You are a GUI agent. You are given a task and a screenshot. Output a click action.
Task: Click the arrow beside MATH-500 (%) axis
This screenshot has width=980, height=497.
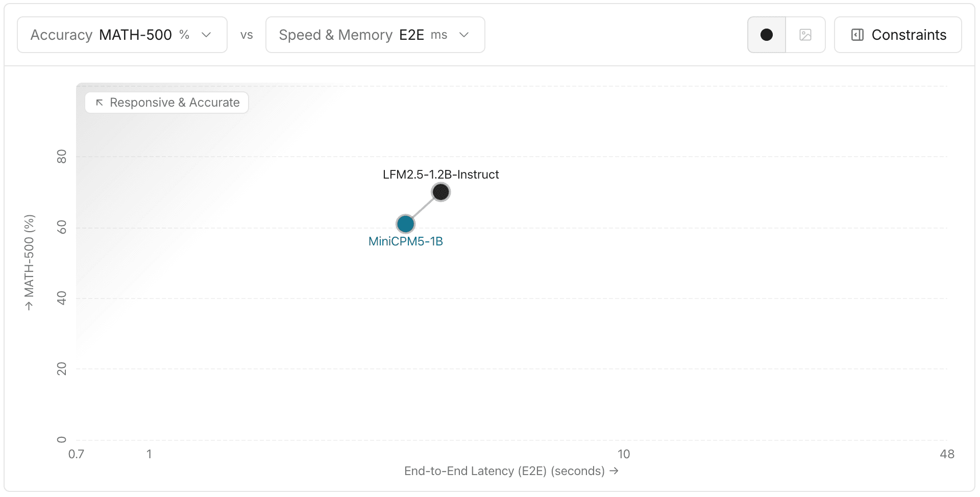click(x=29, y=306)
